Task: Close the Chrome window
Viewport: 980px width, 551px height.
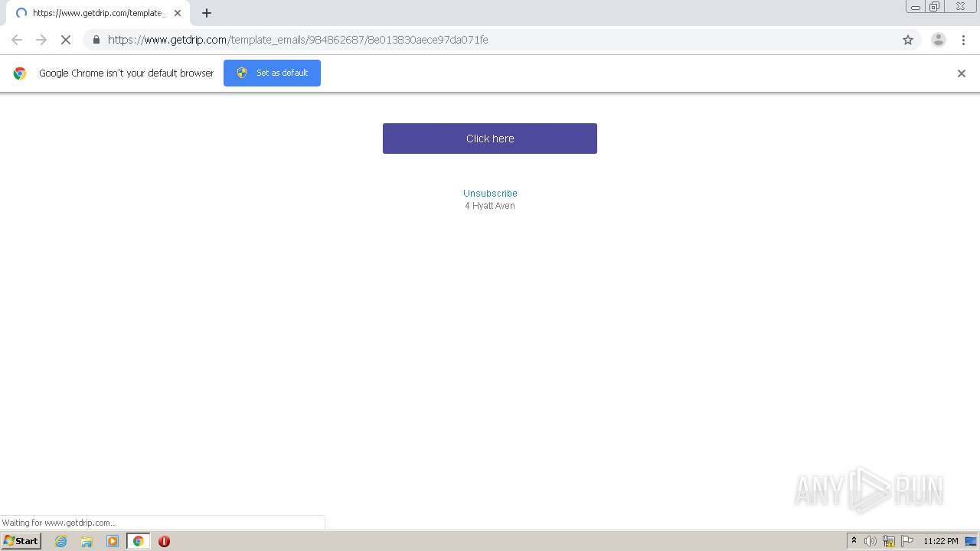Action: (960, 6)
